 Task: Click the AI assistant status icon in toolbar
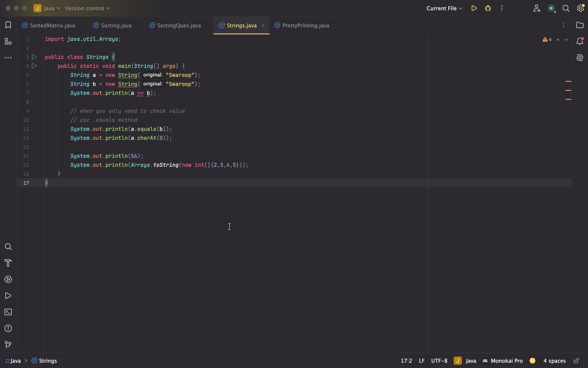click(x=552, y=8)
